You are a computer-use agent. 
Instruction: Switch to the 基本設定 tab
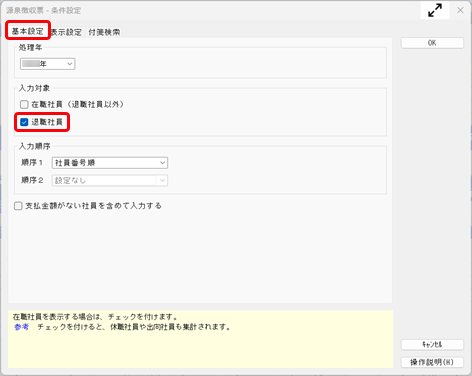pyautogui.click(x=28, y=31)
